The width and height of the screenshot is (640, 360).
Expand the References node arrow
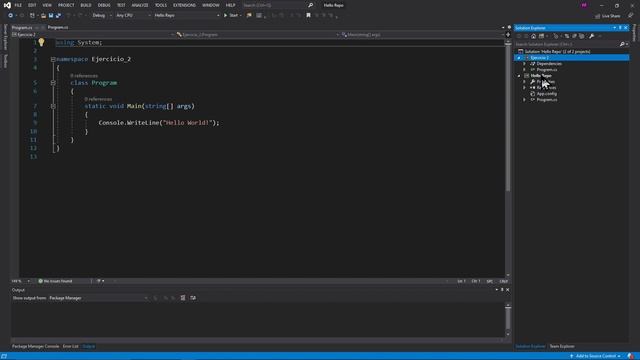click(524, 88)
